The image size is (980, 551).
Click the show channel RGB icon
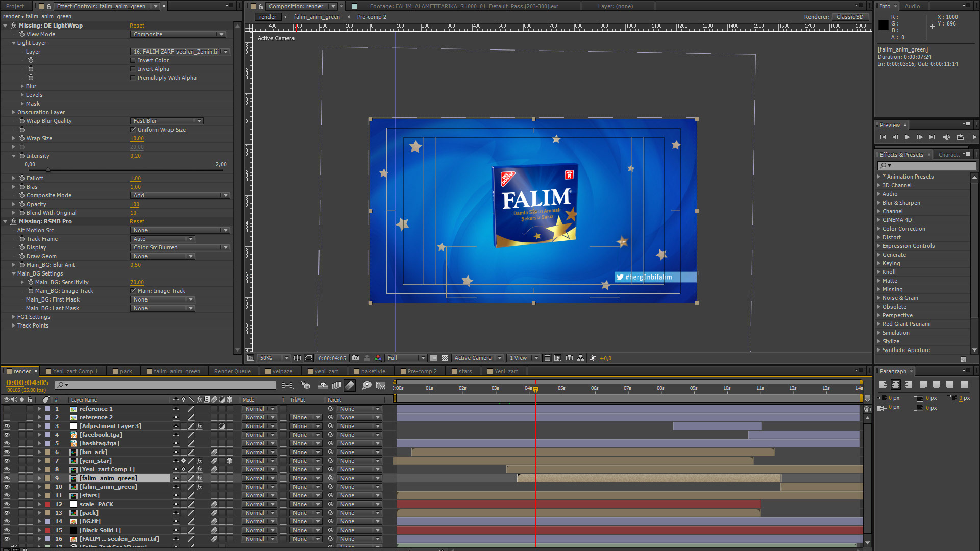[x=378, y=358]
